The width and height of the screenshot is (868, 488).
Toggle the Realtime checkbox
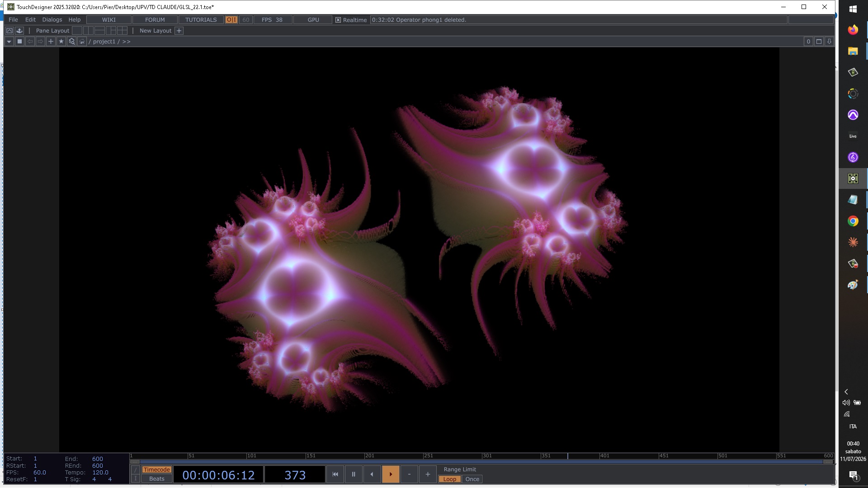click(x=338, y=20)
